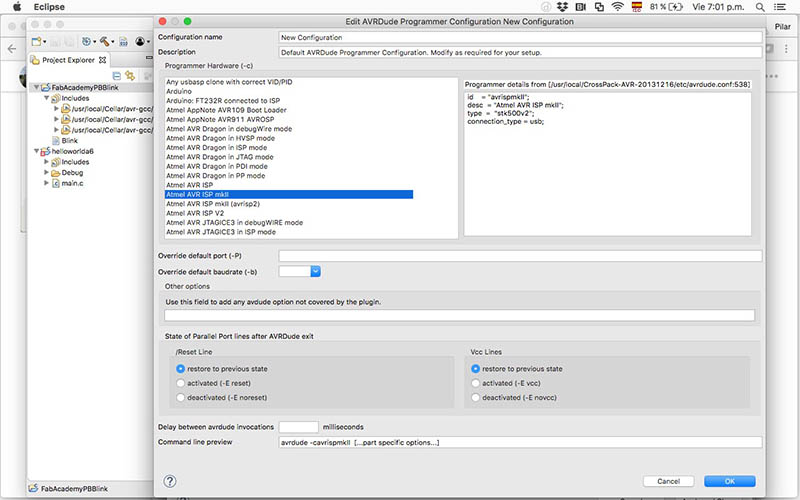800x500 pixels.
Task: Click the Cancel button
Action: pyautogui.click(x=668, y=481)
